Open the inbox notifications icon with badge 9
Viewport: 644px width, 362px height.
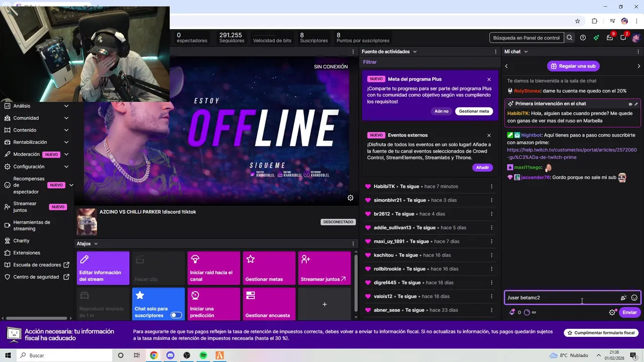coord(610,38)
